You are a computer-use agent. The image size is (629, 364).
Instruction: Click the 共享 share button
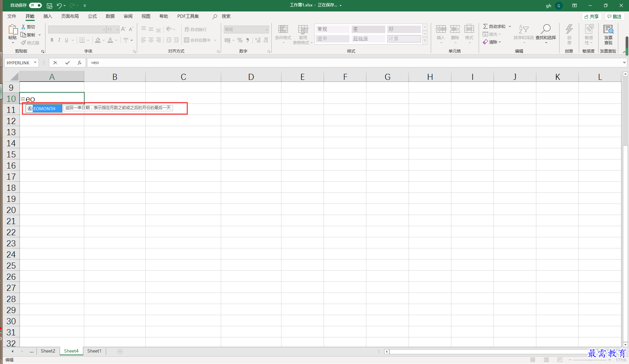click(592, 17)
